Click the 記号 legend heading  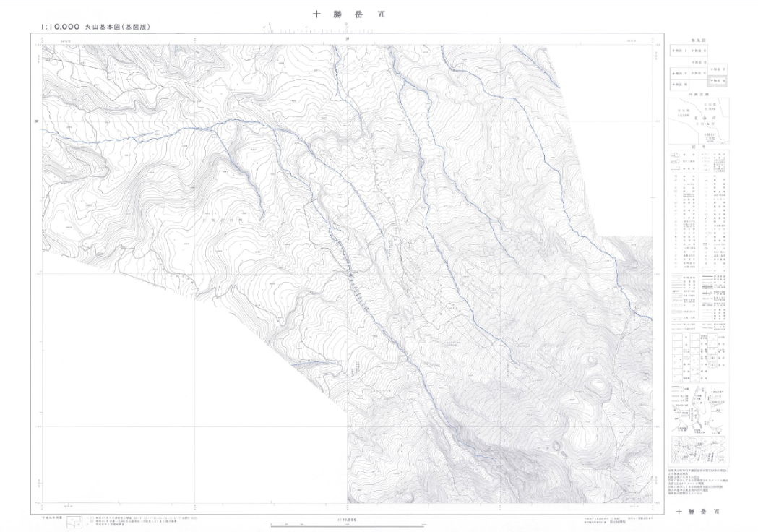pos(698,145)
